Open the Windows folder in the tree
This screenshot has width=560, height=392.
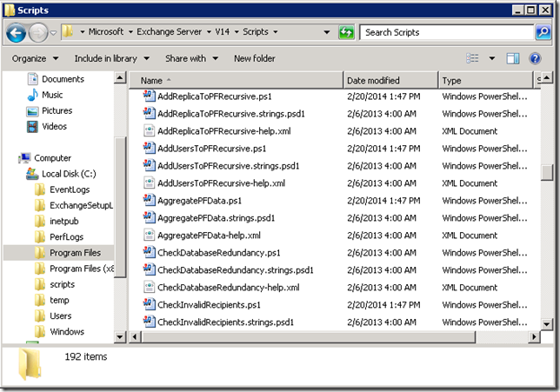[x=60, y=332]
